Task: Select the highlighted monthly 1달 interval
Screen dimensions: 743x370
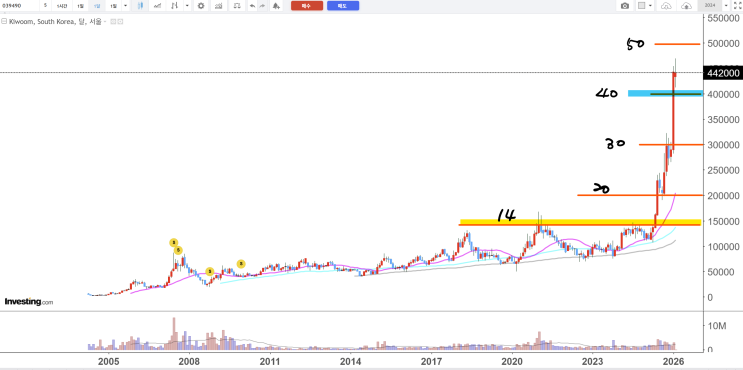Action: pyautogui.click(x=97, y=6)
